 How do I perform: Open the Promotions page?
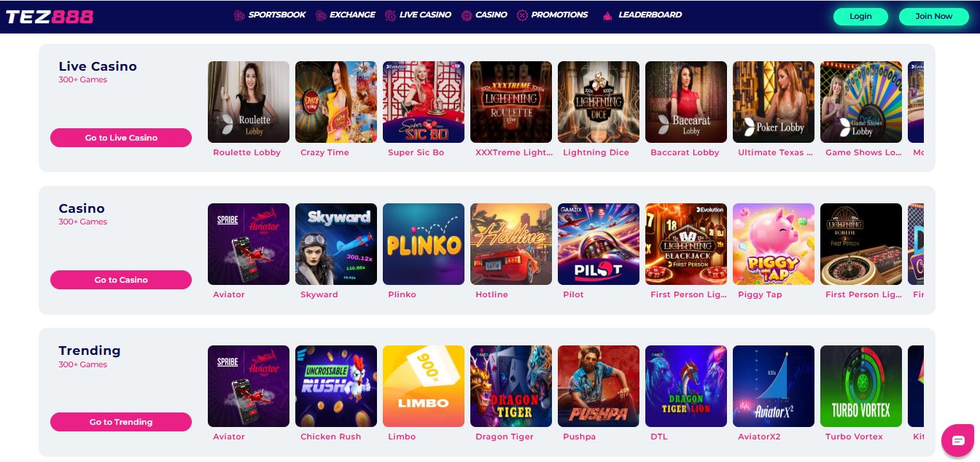coord(552,15)
